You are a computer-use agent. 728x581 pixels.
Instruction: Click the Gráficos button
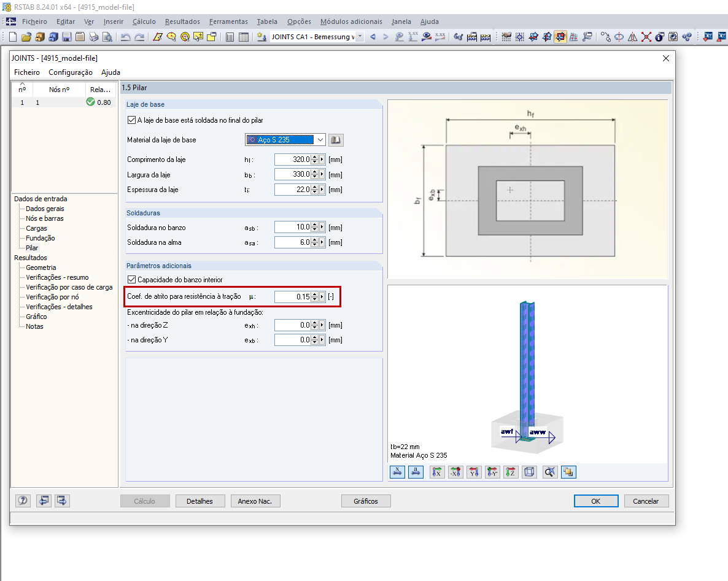pos(365,501)
